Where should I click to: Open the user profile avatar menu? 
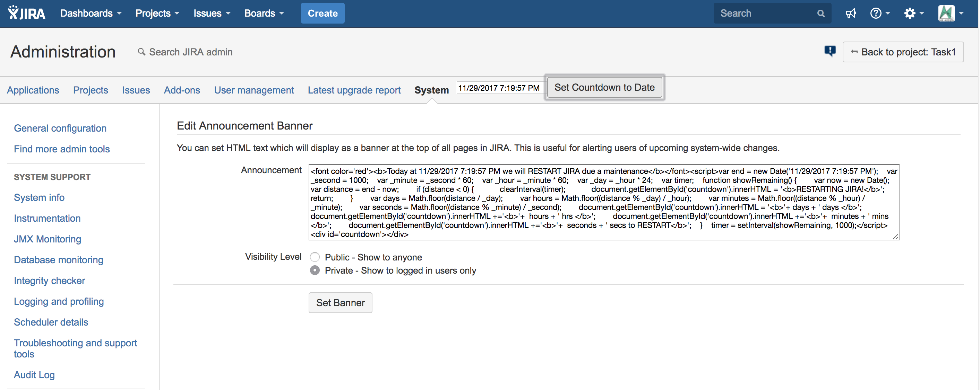[949, 14]
